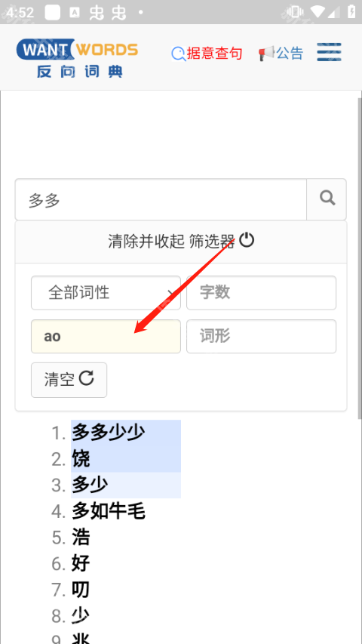Open the hamburger menu
The image size is (362, 644).
click(x=329, y=52)
